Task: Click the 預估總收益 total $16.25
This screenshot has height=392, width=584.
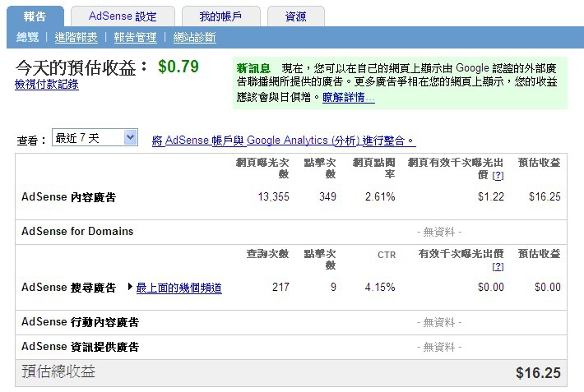Action: pos(538,372)
